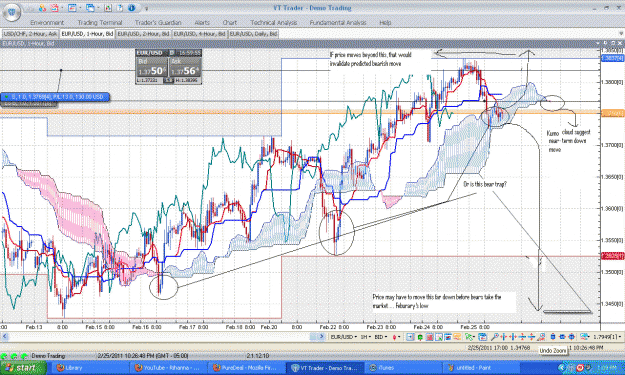Click the blue info icon in quick access toolbar
Viewport: 625px width, 375px height.
point(132,8)
